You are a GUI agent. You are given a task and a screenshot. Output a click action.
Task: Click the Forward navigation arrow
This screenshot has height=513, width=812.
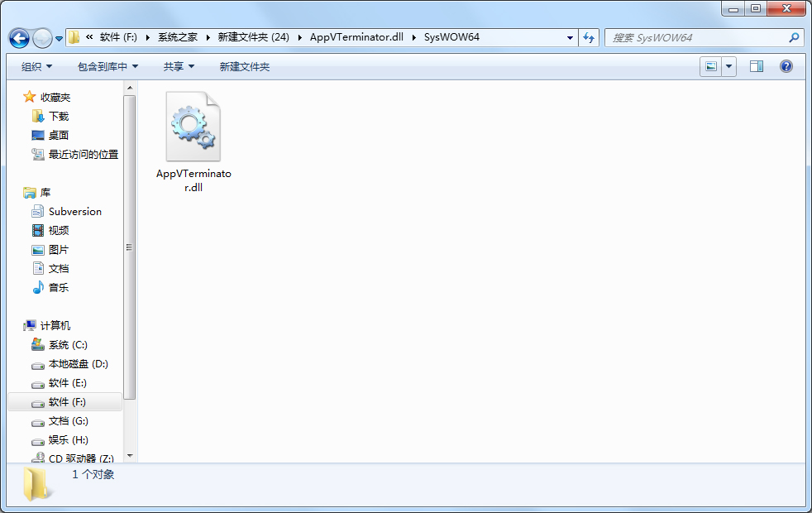coord(41,38)
